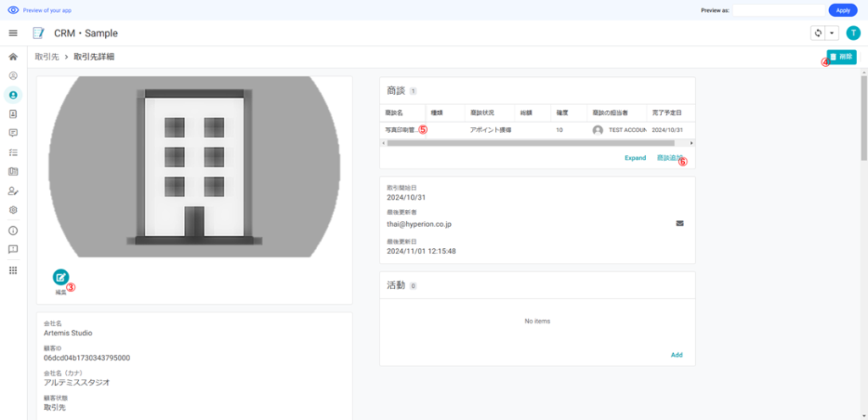The width and height of the screenshot is (868, 420).
Task: Click the avatar of TEST ACCOUNT owner
Action: pos(598,130)
